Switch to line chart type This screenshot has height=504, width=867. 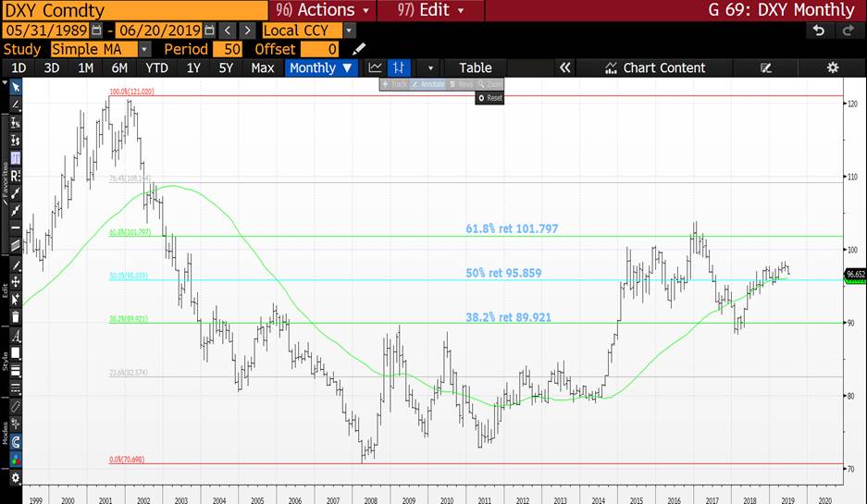[376, 68]
